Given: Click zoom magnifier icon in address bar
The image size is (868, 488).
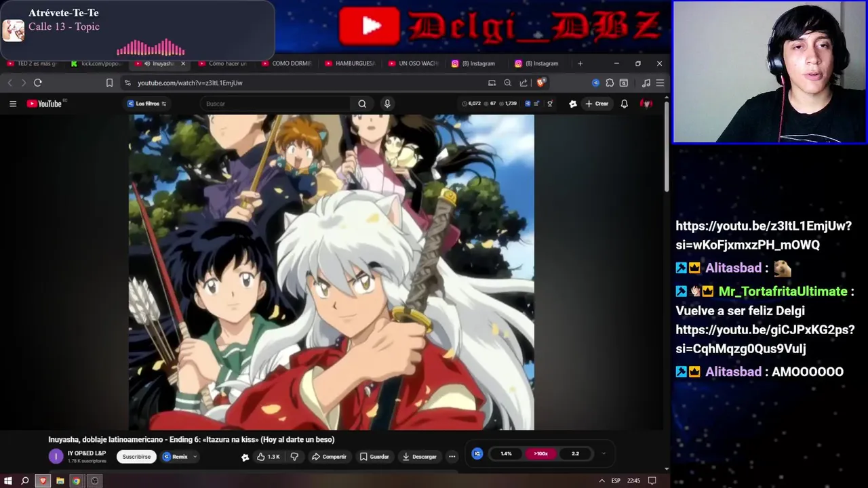Looking at the screenshot, I should click(x=507, y=83).
